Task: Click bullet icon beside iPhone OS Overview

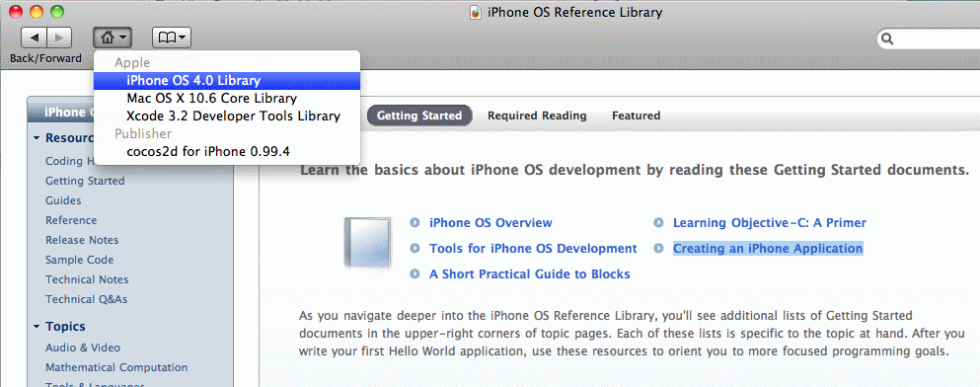Action: (x=415, y=222)
